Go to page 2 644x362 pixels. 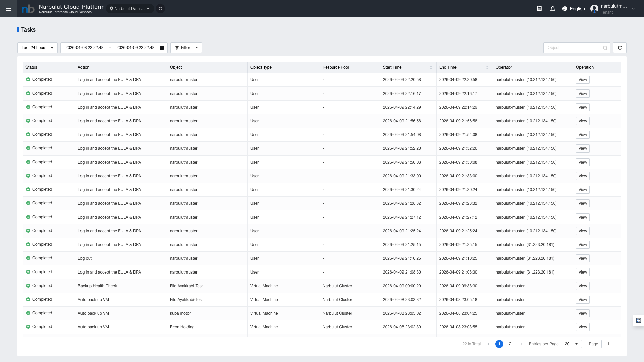coord(510,344)
